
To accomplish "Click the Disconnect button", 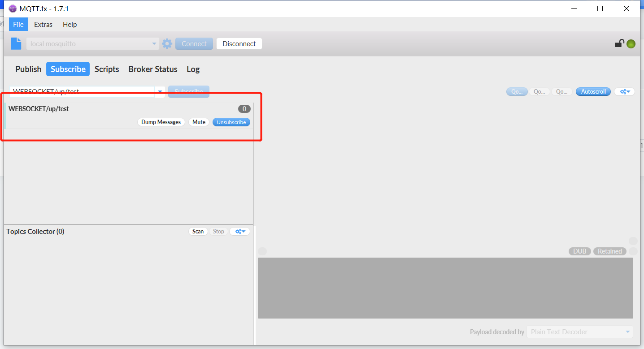I will [x=239, y=43].
